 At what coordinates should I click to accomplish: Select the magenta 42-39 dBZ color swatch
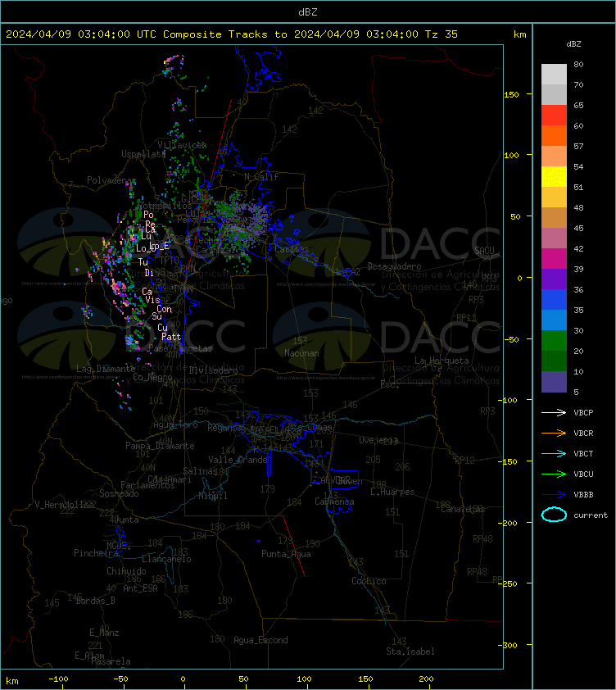[x=554, y=258]
